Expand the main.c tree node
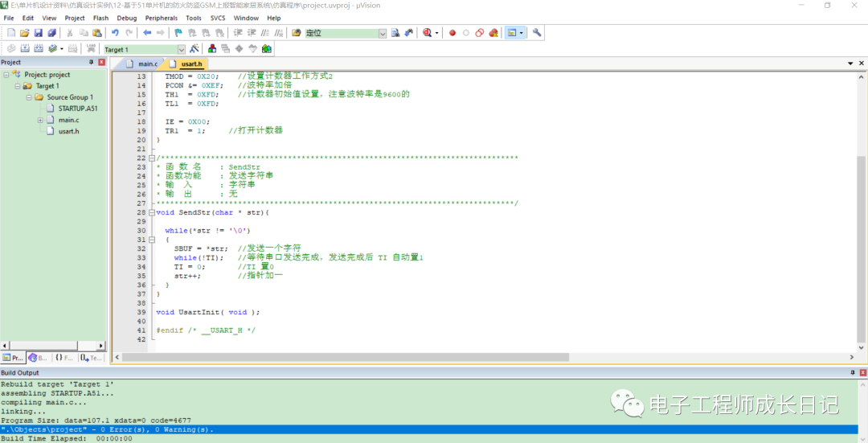The height and width of the screenshot is (443, 868). (40, 120)
